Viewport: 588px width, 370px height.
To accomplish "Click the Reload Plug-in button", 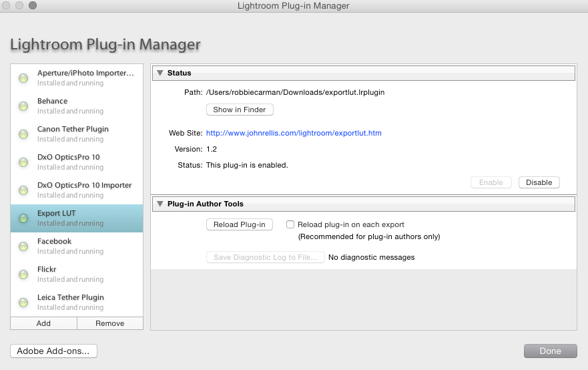I will [239, 224].
